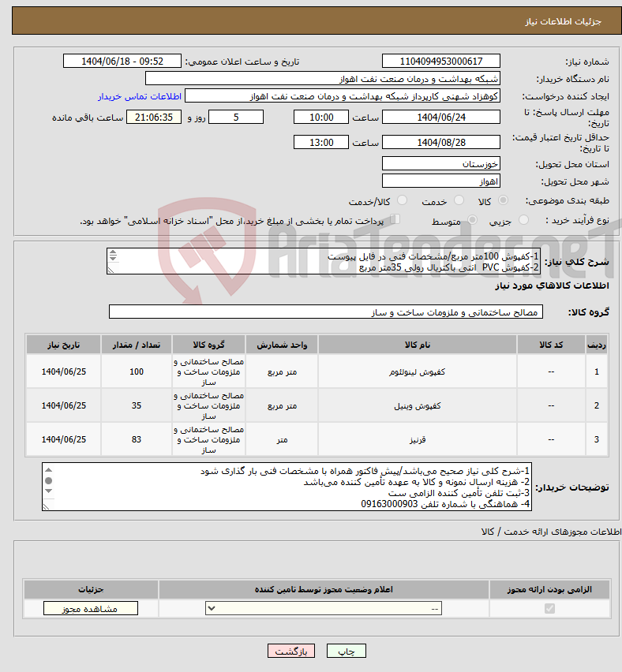This screenshot has height=672, width=622.
Task: Click the واحد شمارش column header
Action: pos(282,345)
